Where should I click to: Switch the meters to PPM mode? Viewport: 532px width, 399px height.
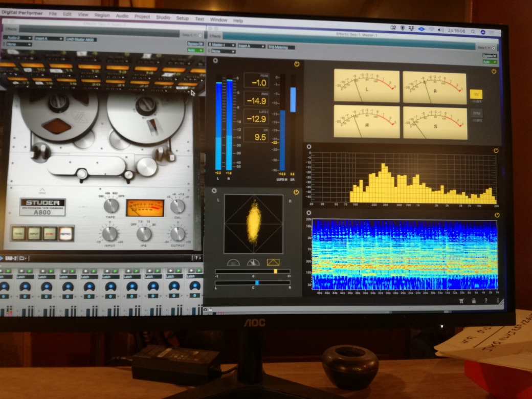477,113
